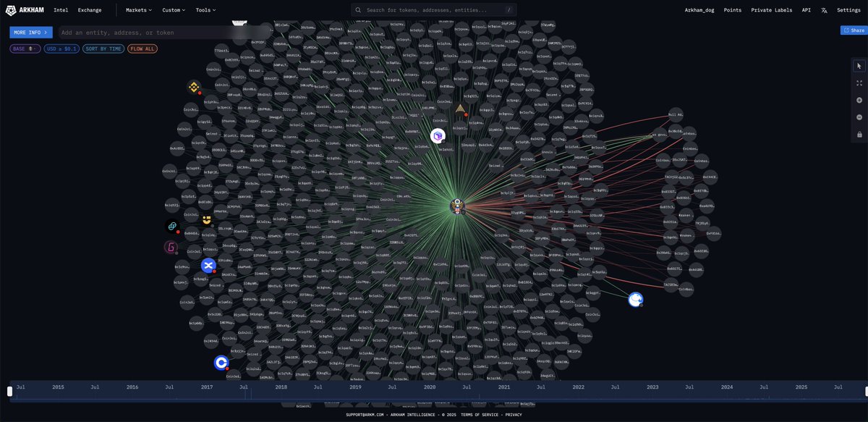Viewport: 868px width, 422px height.
Task: Go to the Intel page
Action: point(61,10)
